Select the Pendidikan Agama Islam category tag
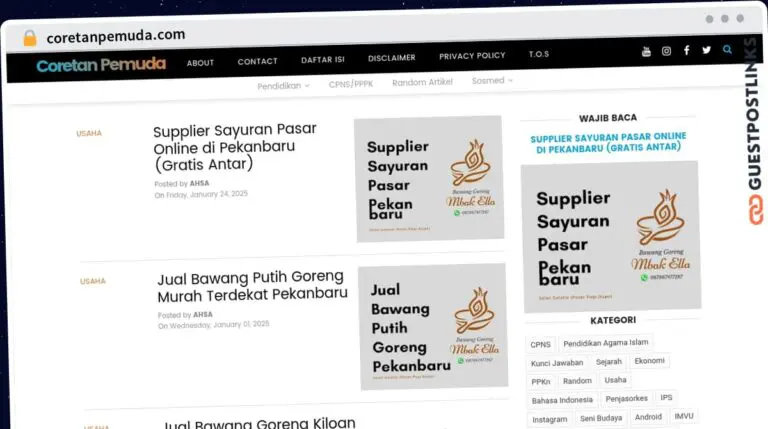This screenshot has height=429, width=768. 605,343
